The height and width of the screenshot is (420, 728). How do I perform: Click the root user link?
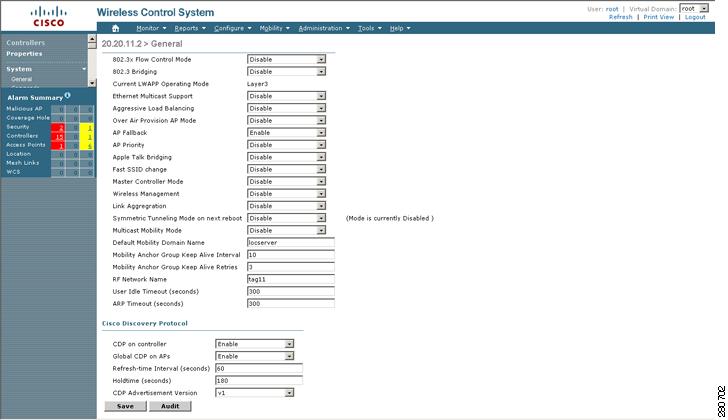[612, 9]
